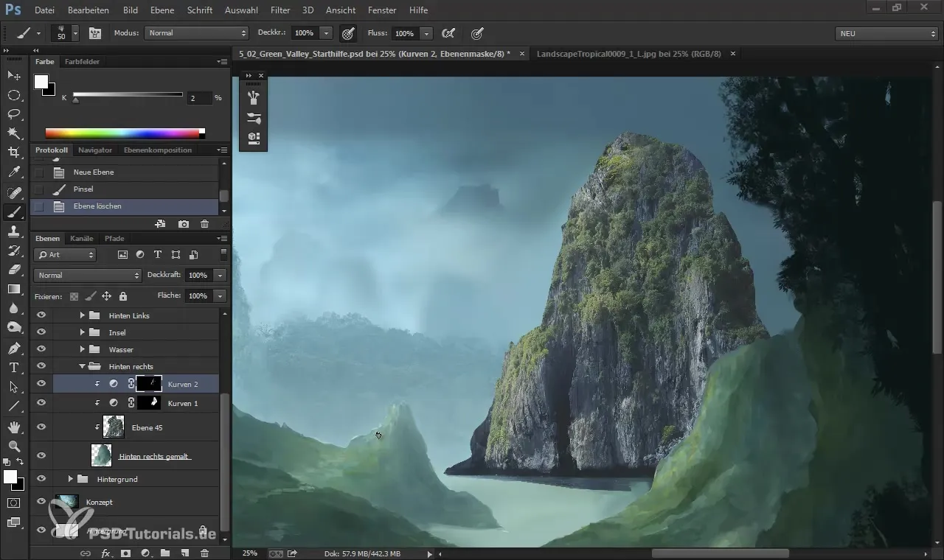Create new layer in Ebenen panel
Screen dimensions: 944x560
coord(185,553)
